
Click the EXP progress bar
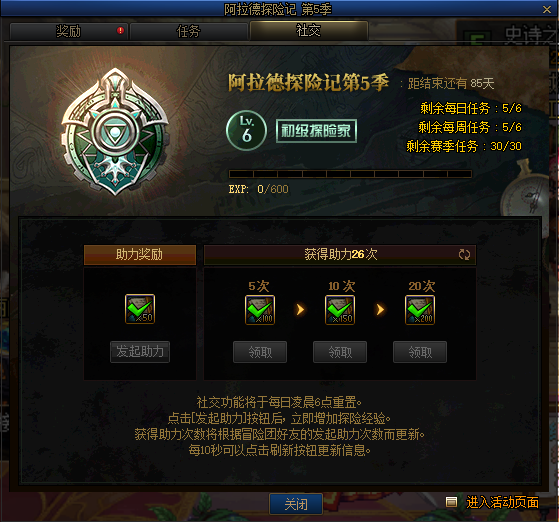click(x=350, y=174)
